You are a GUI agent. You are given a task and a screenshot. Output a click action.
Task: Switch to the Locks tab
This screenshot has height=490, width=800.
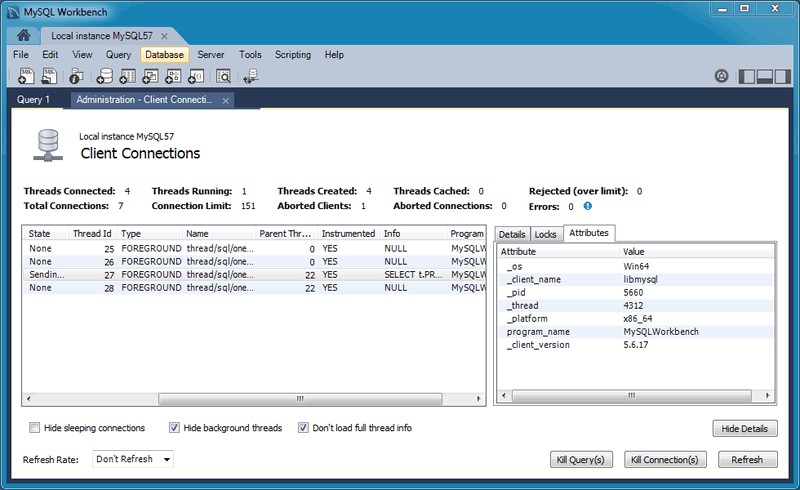pos(545,234)
